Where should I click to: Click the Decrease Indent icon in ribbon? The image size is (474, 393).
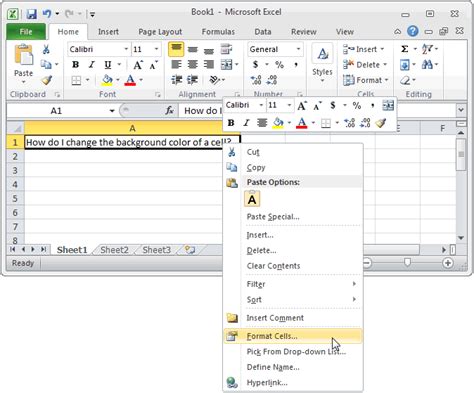click(176, 80)
